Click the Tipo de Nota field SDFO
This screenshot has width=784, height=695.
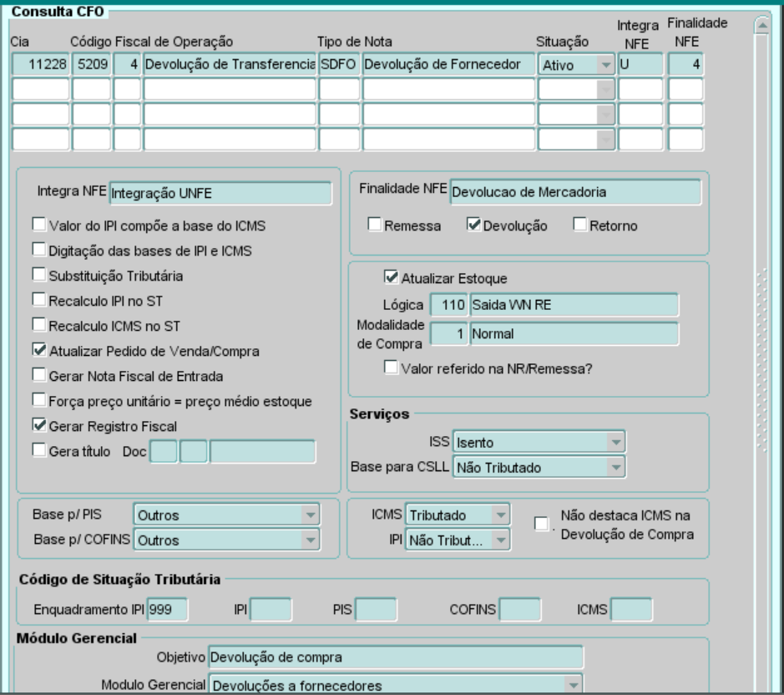pos(339,64)
